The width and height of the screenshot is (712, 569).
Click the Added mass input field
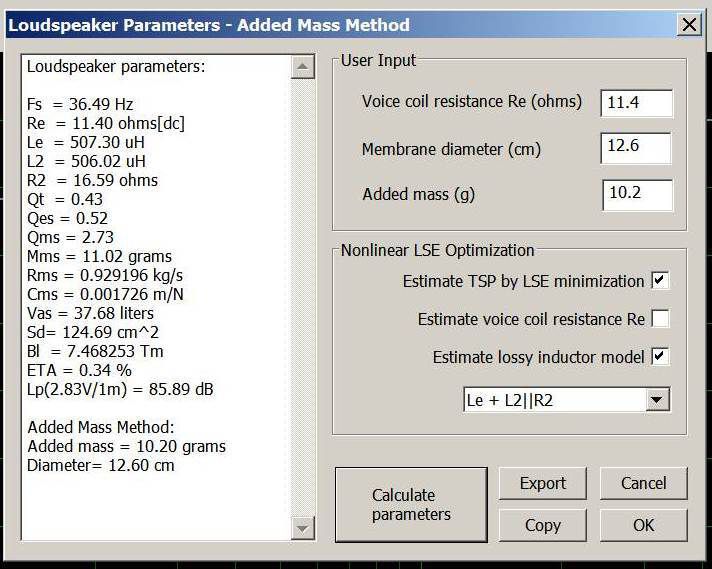637,195
